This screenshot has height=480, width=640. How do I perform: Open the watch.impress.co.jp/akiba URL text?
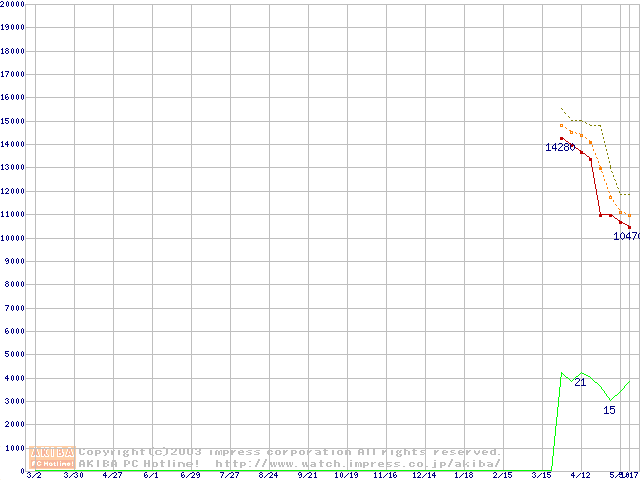pos(358,463)
